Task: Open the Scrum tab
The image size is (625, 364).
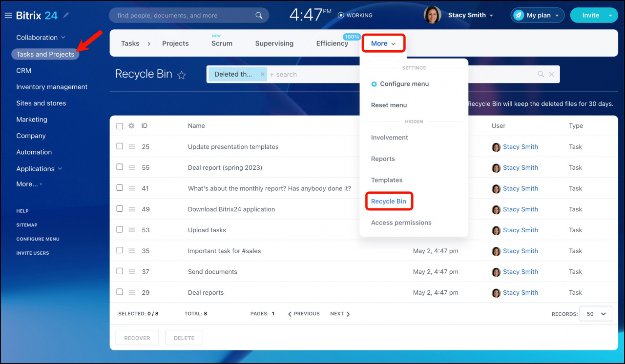Action: [222, 43]
